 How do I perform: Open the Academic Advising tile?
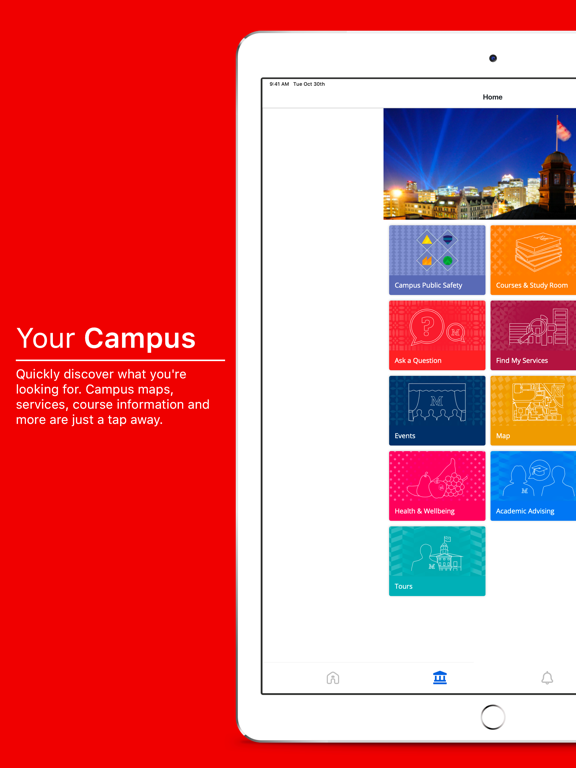tap(533, 486)
